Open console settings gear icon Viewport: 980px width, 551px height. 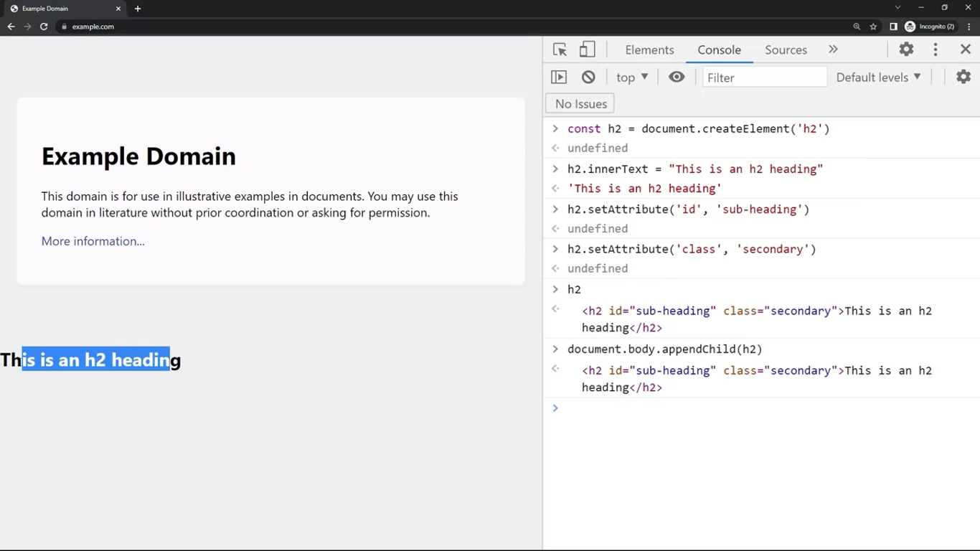point(963,77)
